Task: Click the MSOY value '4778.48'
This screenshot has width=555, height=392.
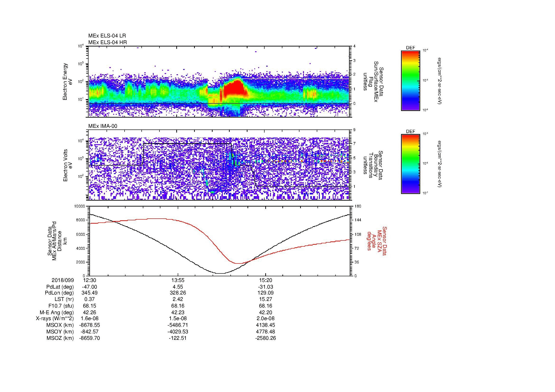Action: [266, 332]
